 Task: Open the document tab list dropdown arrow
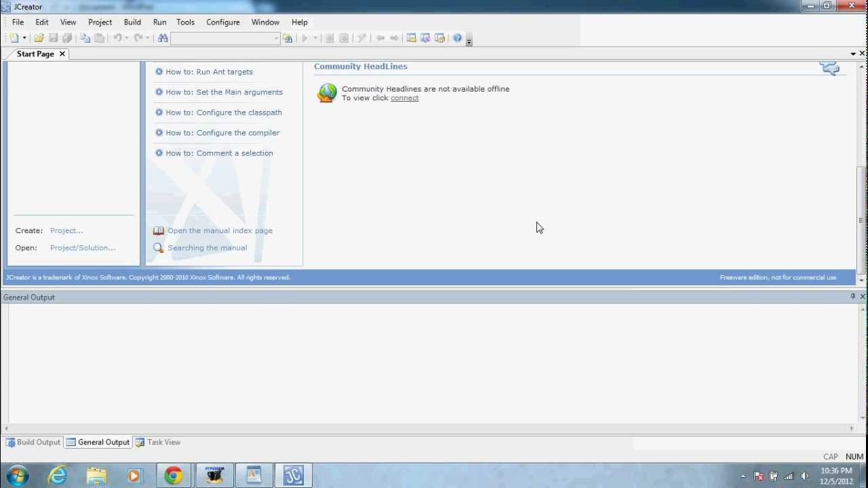(853, 54)
